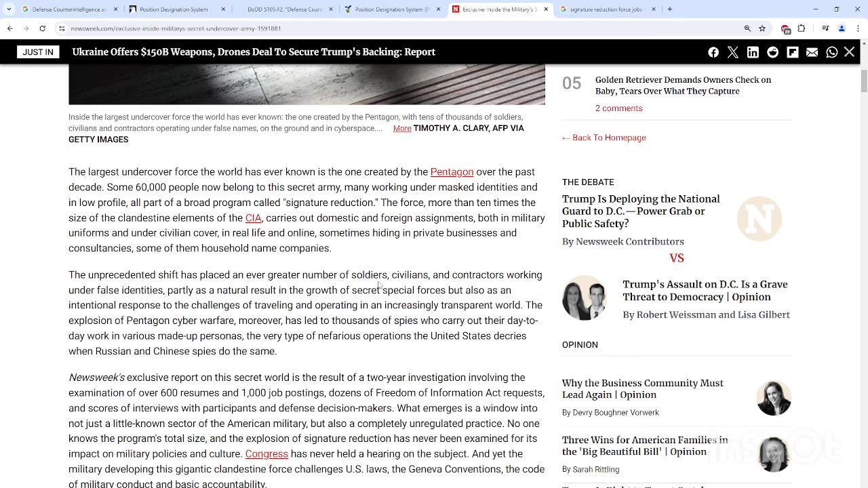
Task: Share article on WhatsApp icon
Action: (x=831, y=52)
